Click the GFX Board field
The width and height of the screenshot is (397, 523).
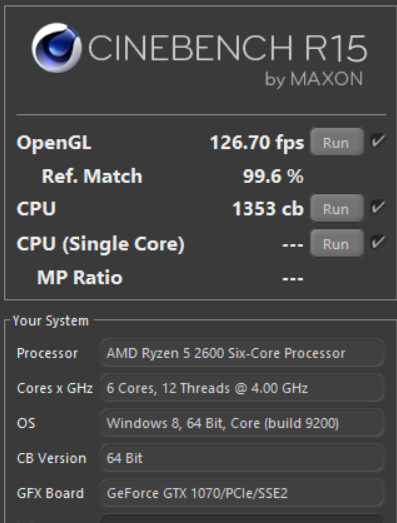point(242,493)
